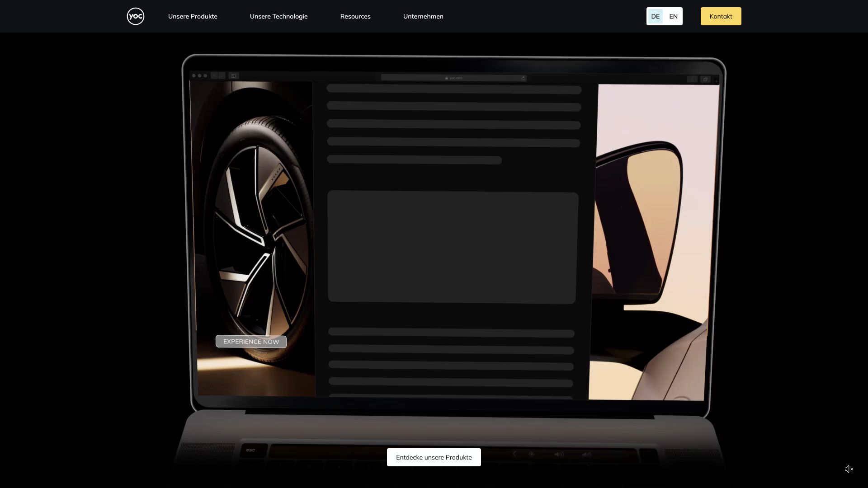Click the yellow Kontakt button
The width and height of the screenshot is (868, 488).
pos(721,16)
